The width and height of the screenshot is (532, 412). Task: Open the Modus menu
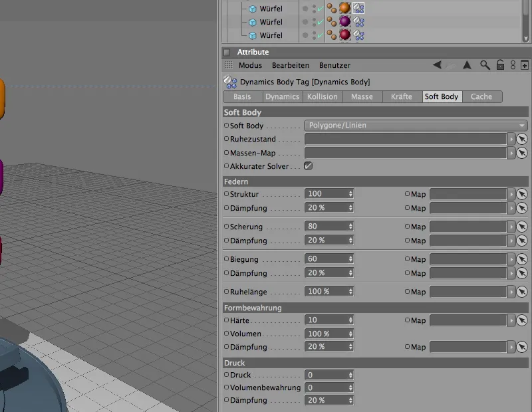point(250,65)
